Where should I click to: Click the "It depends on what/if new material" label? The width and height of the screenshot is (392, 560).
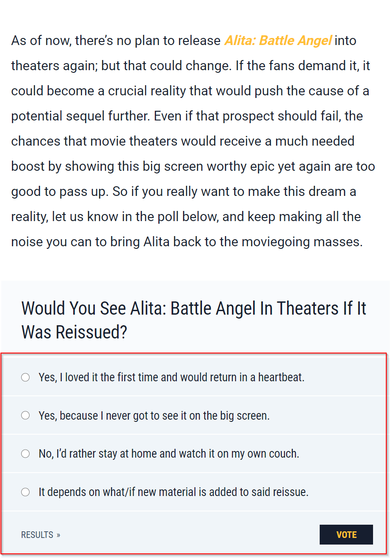173,492
